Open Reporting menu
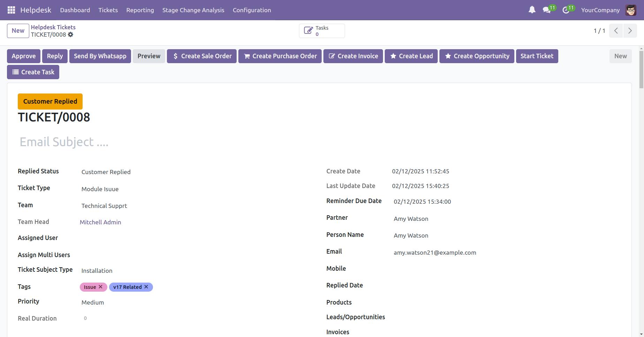644x337 pixels. coord(140,10)
